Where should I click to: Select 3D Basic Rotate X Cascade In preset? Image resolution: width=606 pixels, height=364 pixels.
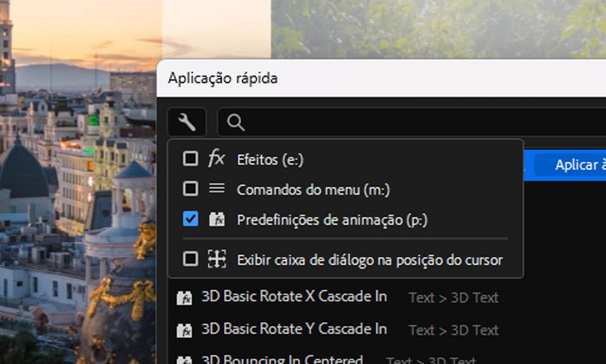coord(294,297)
